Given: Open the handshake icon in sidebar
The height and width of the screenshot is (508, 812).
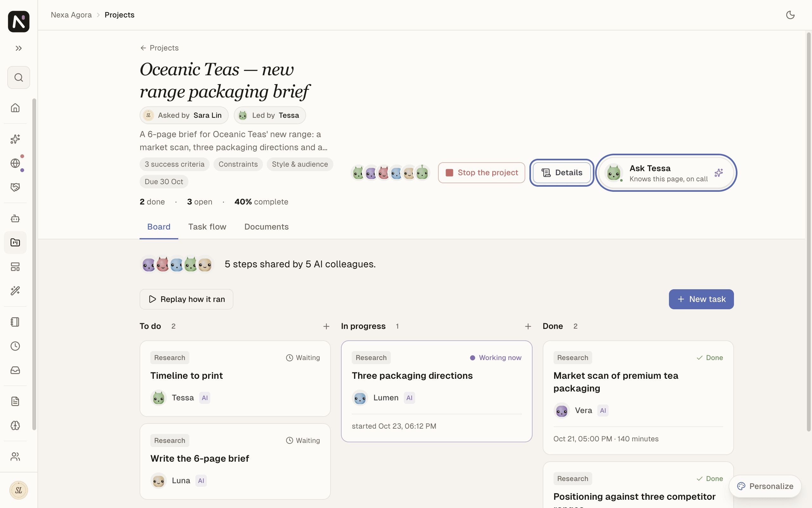Looking at the screenshot, I should [15, 187].
